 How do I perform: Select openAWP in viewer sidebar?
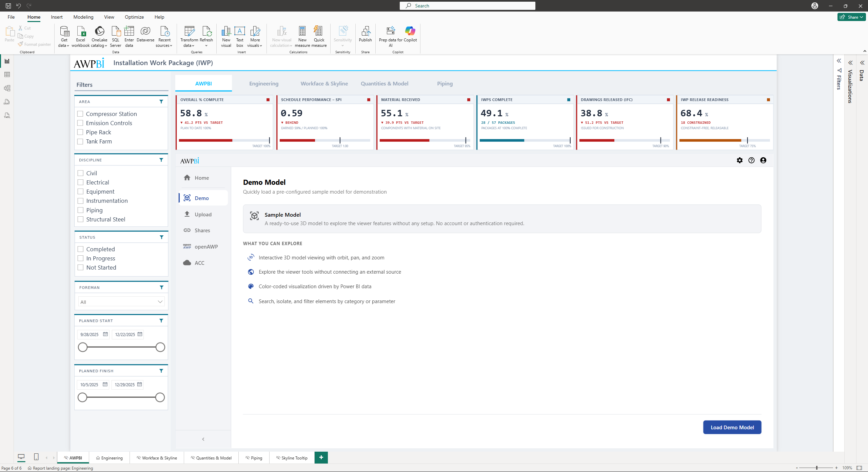tap(203, 247)
